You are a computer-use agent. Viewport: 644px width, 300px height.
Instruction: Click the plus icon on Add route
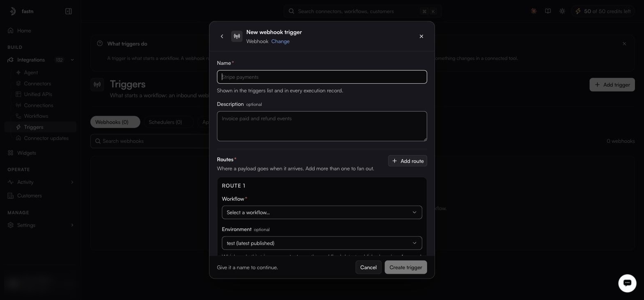click(x=395, y=161)
